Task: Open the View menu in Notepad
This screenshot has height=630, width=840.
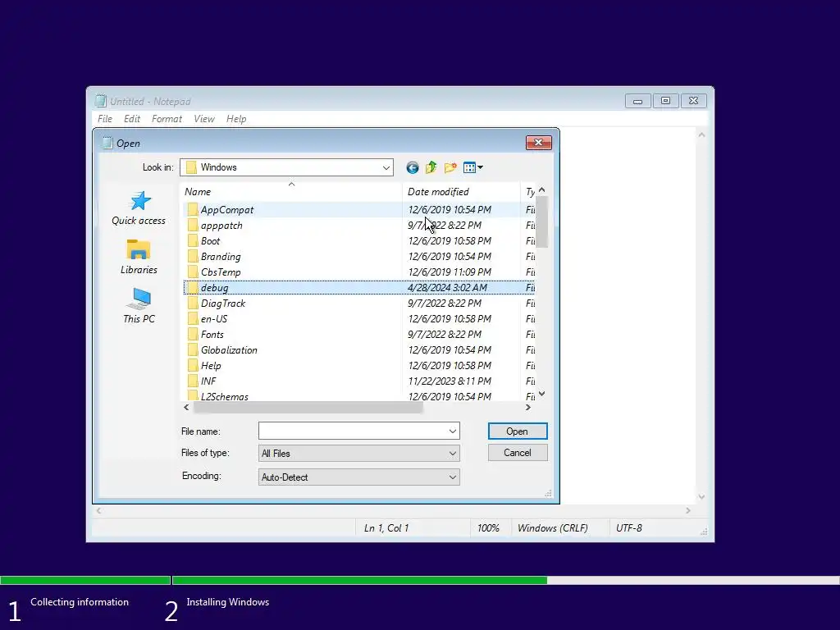Action: coord(204,119)
